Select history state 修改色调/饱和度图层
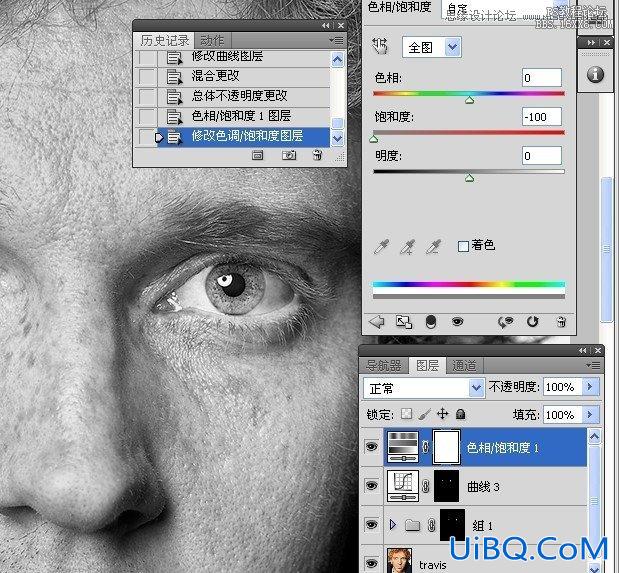The width and height of the screenshot is (619, 573). (244, 137)
